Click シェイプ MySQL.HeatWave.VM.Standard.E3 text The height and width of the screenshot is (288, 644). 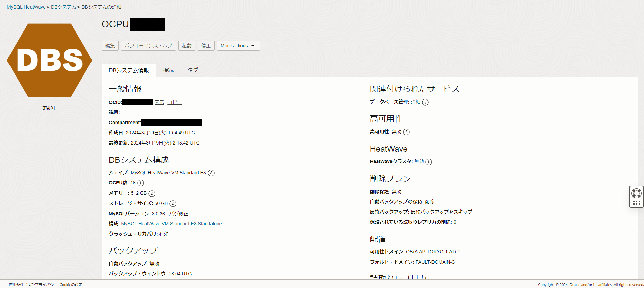pos(157,173)
